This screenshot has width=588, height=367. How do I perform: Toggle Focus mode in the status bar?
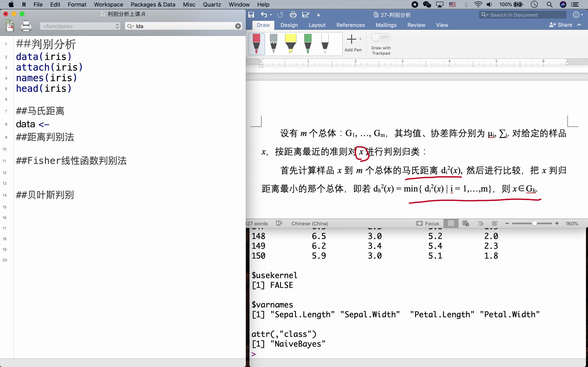(428, 223)
